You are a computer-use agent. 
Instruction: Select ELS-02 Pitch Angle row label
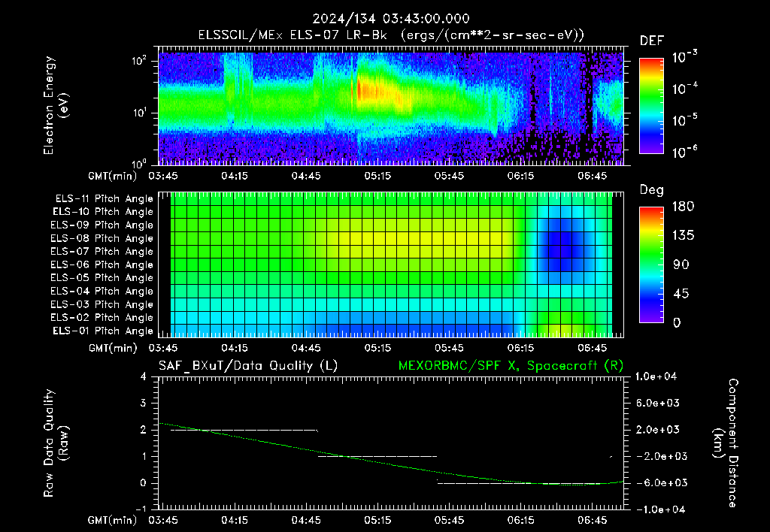pos(102,318)
